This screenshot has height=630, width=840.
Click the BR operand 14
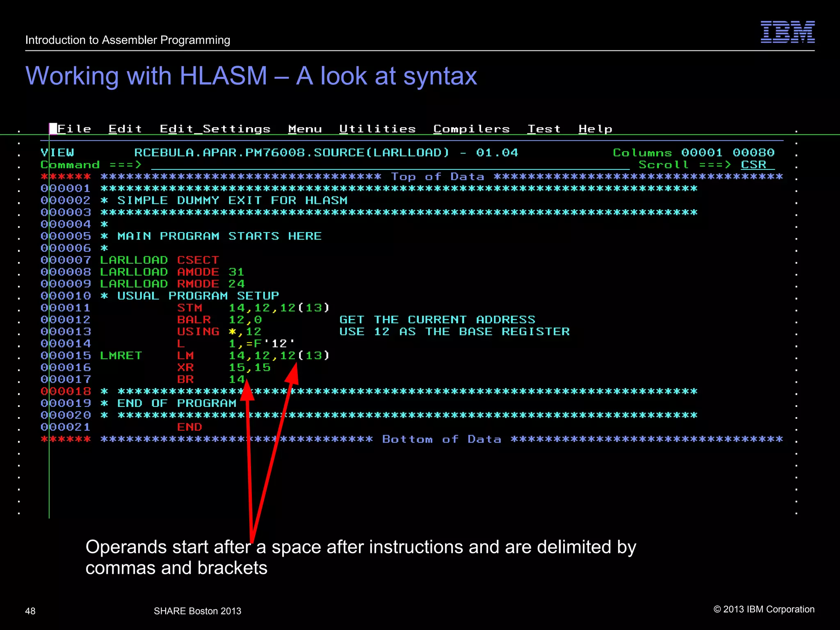[237, 379]
